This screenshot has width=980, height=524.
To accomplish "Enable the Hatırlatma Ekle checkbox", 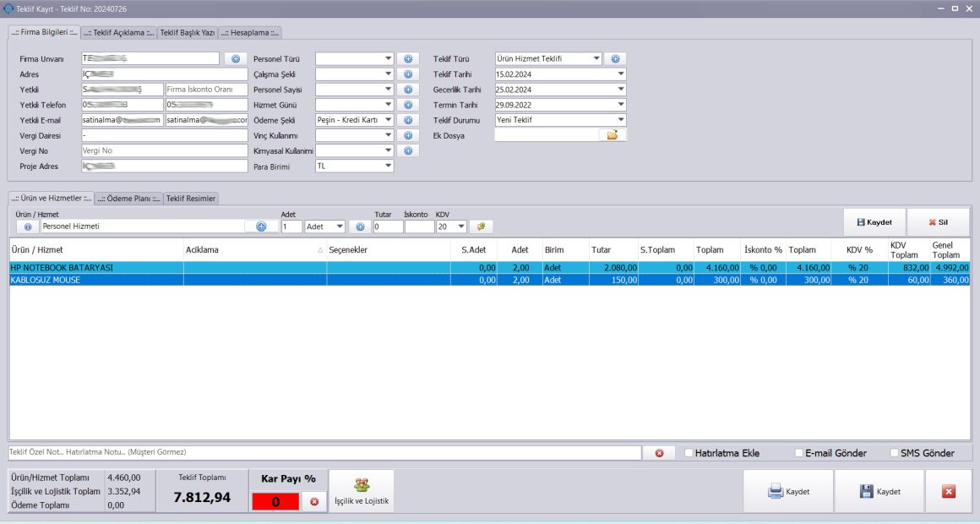I will tap(688, 453).
